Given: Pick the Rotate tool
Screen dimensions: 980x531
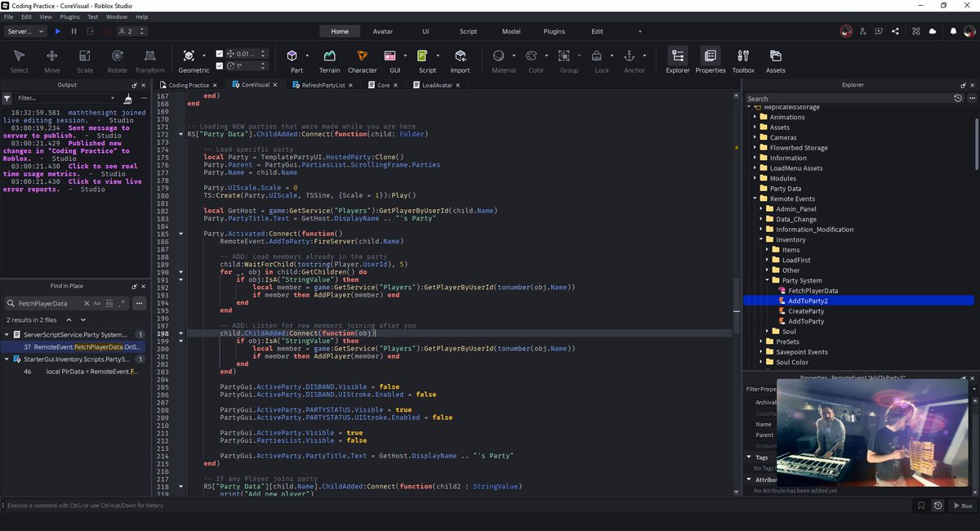Looking at the screenshot, I should point(118,56).
